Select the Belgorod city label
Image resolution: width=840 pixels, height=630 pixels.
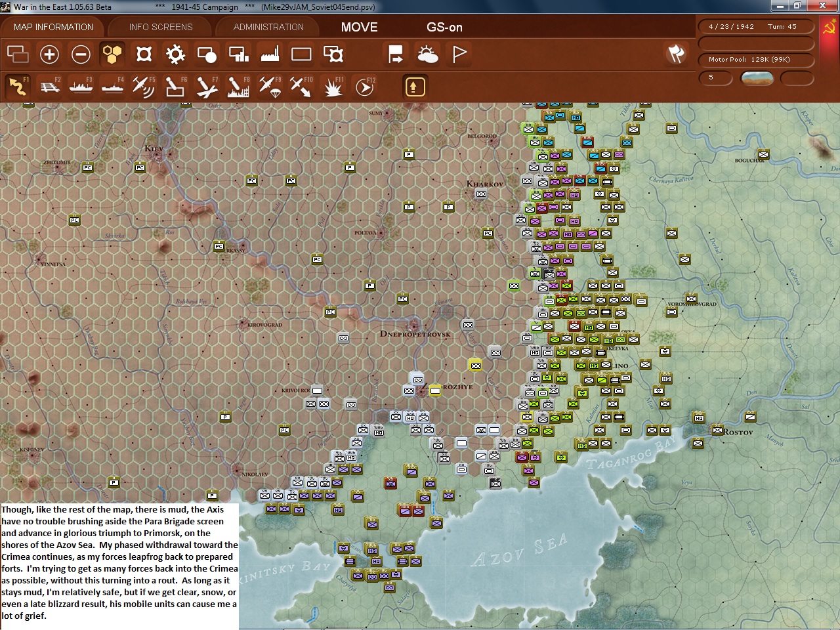[482, 136]
